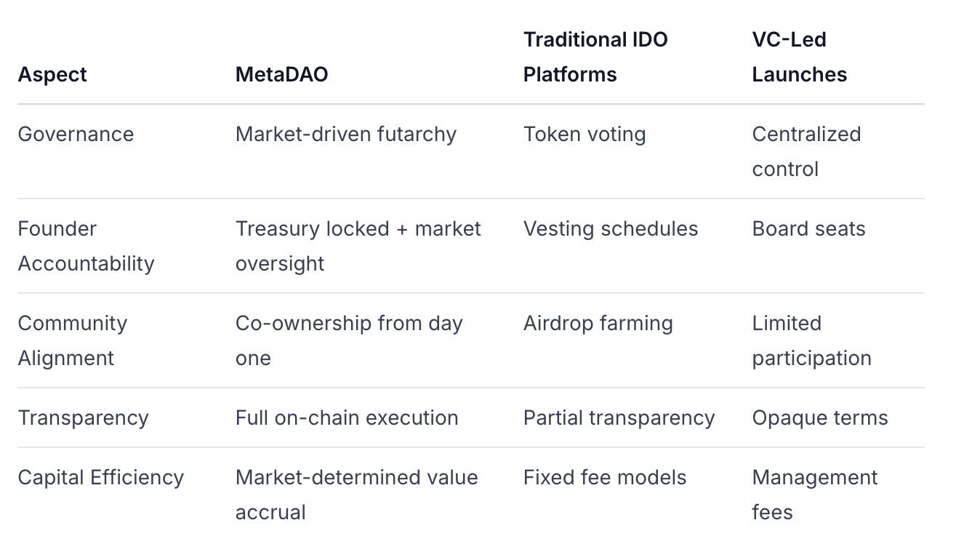
Task: Click the Aspect column header
Action: [52, 75]
